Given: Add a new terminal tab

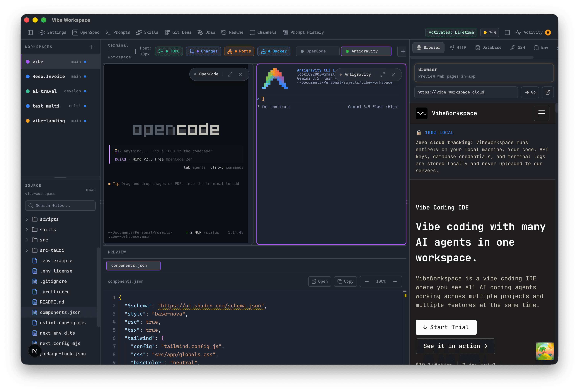Looking at the screenshot, I should pyautogui.click(x=403, y=51).
